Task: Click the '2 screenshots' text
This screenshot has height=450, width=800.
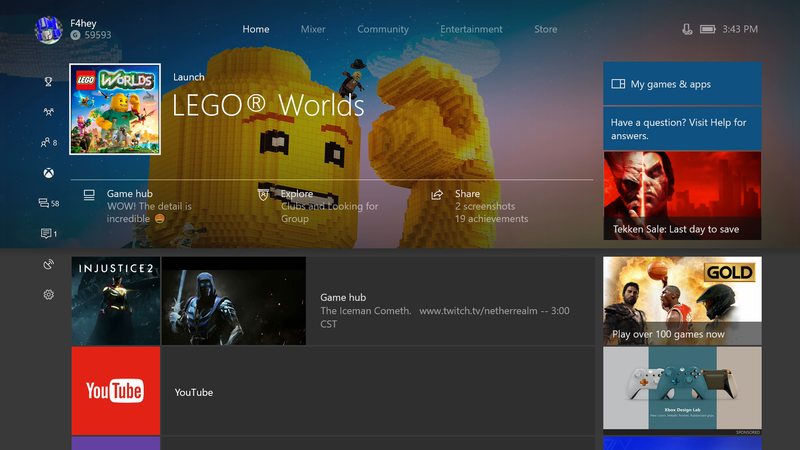Action: tap(485, 206)
